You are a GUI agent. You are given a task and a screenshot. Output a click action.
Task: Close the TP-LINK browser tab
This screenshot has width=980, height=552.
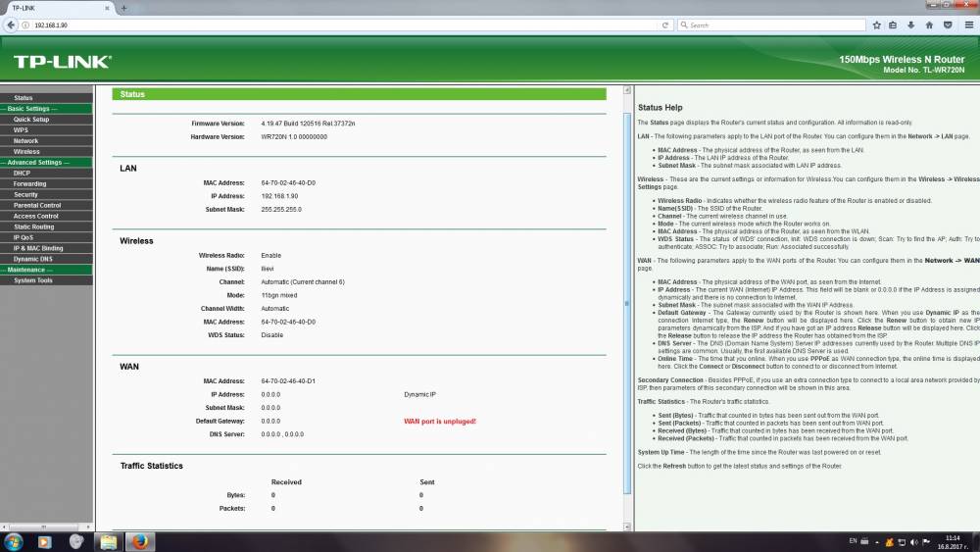[x=107, y=8]
